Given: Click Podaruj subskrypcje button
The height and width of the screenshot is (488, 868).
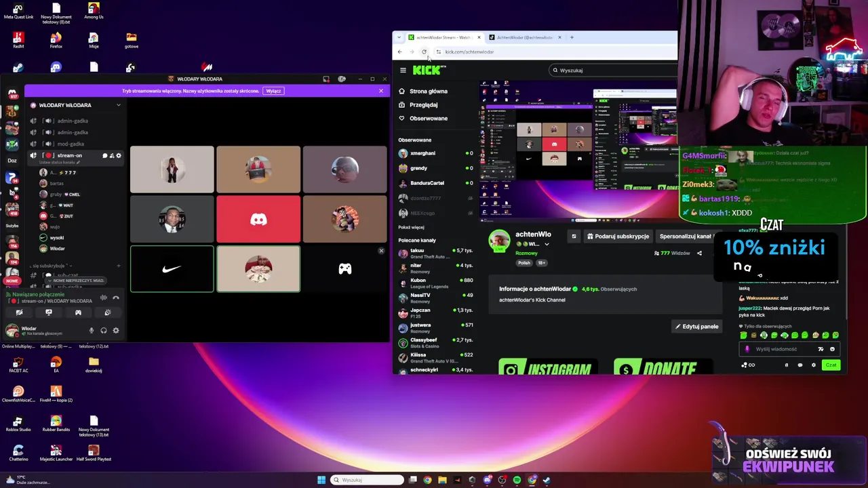Looking at the screenshot, I should coord(618,237).
